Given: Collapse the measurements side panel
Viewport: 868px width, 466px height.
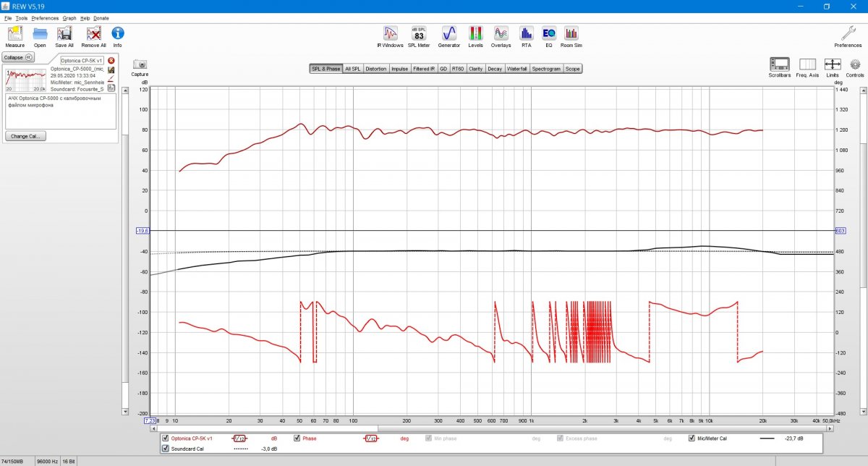Looking at the screenshot, I should (18, 57).
